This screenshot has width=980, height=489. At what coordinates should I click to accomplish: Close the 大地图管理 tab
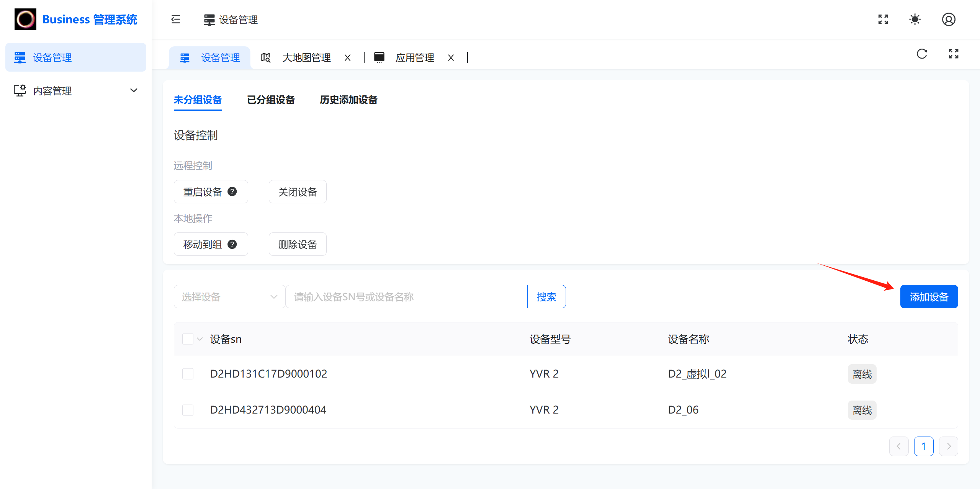[347, 58]
